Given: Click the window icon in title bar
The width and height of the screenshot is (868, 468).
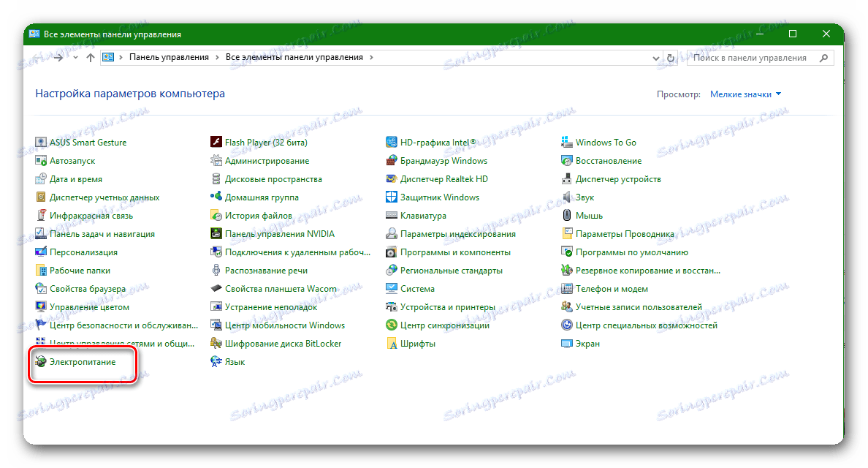Looking at the screenshot, I should [34, 34].
